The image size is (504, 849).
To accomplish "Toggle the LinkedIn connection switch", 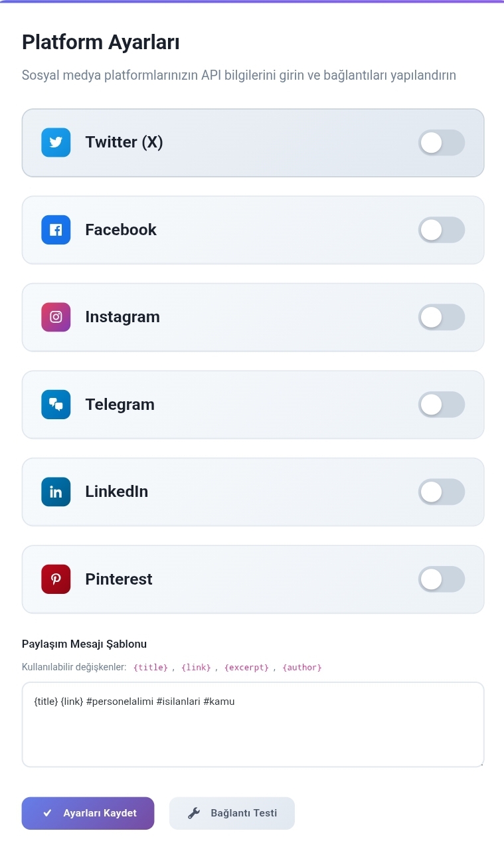I will tap(442, 492).
